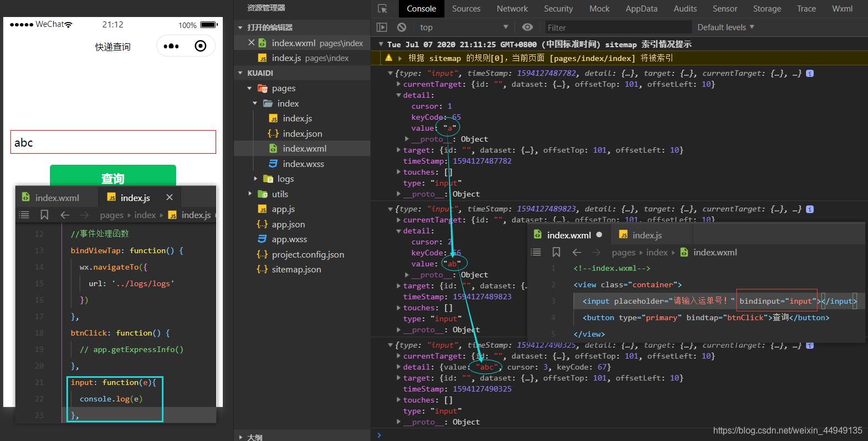
Task: Open app.json in the file tree
Action: pos(288,224)
